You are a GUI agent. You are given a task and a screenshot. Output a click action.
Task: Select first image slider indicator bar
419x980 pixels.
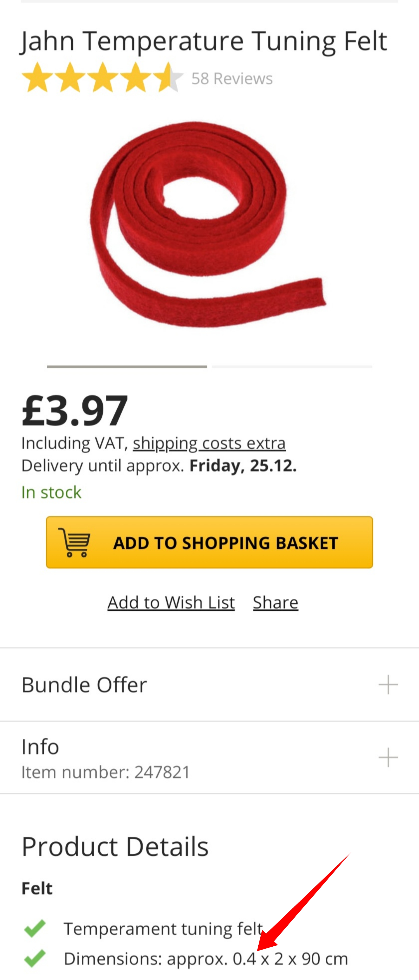pyautogui.click(x=127, y=366)
